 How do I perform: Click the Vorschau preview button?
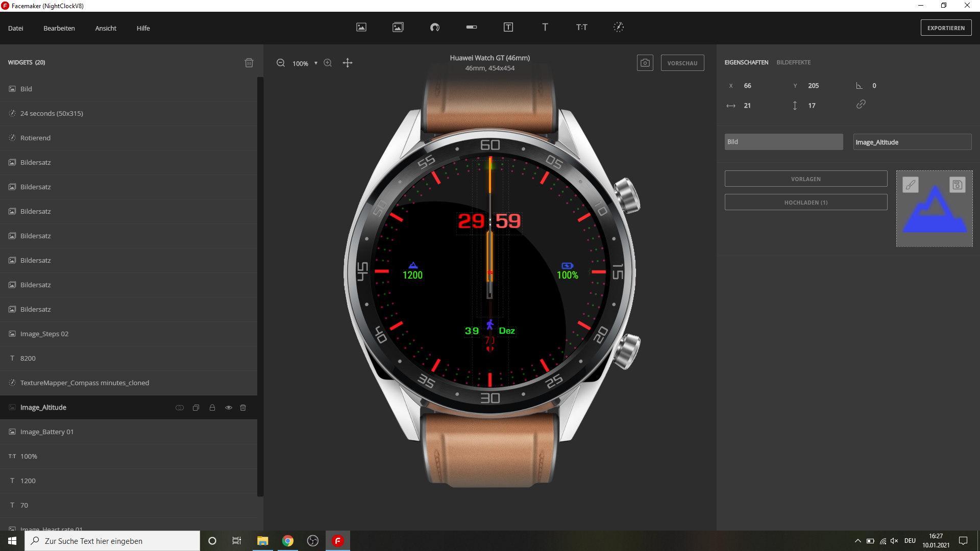682,63
